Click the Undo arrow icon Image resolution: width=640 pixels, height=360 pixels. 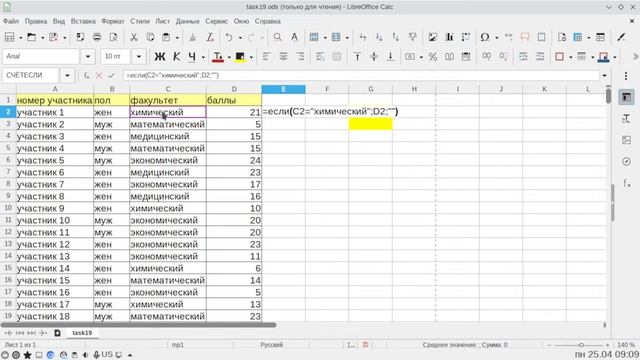click(229, 37)
